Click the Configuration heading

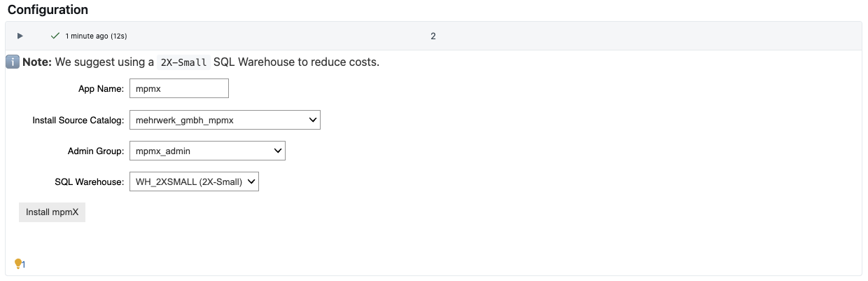coord(48,10)
